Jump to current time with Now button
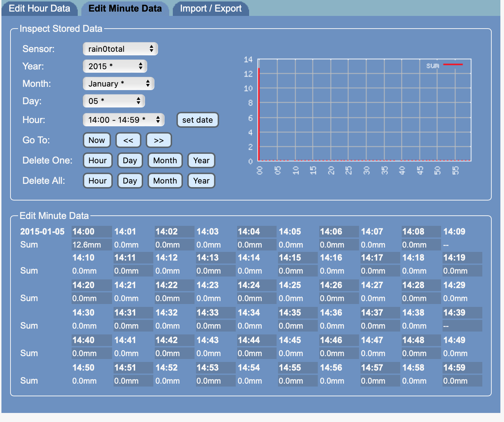Screen dimensions: 504x422 (x=97, y=140)
